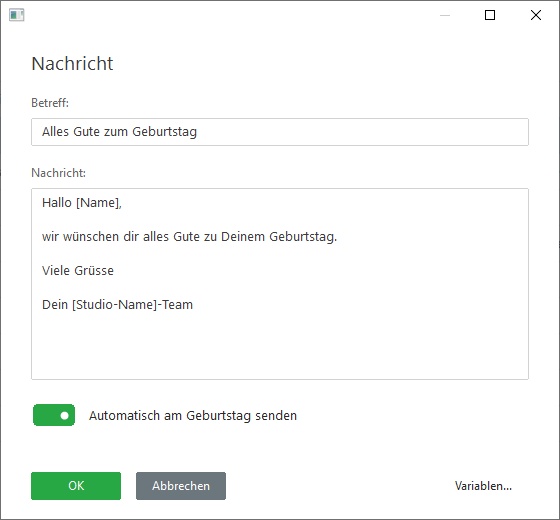Place cursor in 'wir wünschen dir' sentence
The width and height of the screenshot is (560, 520).
tap(189, 237)
